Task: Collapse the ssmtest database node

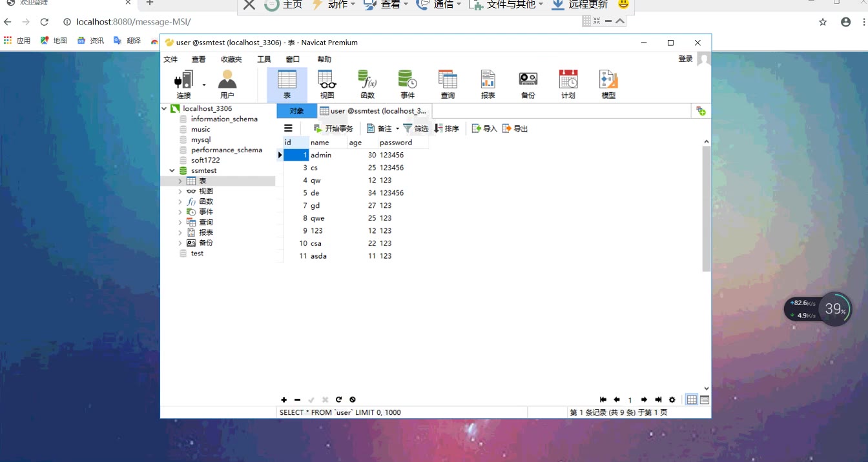Action: click(x=172, y=171)
